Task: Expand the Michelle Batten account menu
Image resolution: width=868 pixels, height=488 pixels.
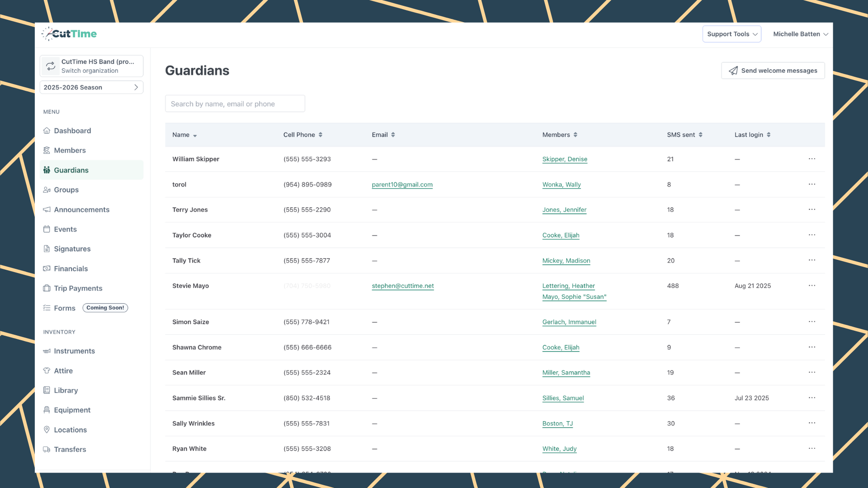Action: (800, 34)
